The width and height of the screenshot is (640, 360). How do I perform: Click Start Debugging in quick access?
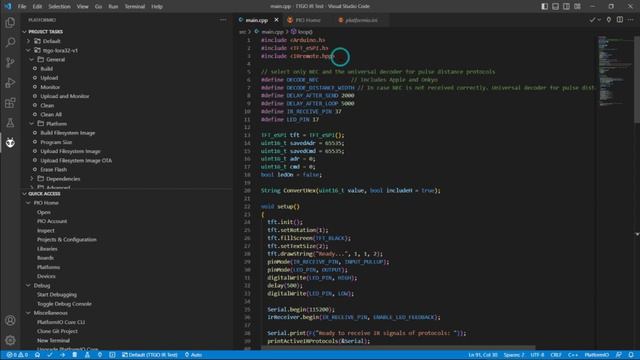[57, 295]
